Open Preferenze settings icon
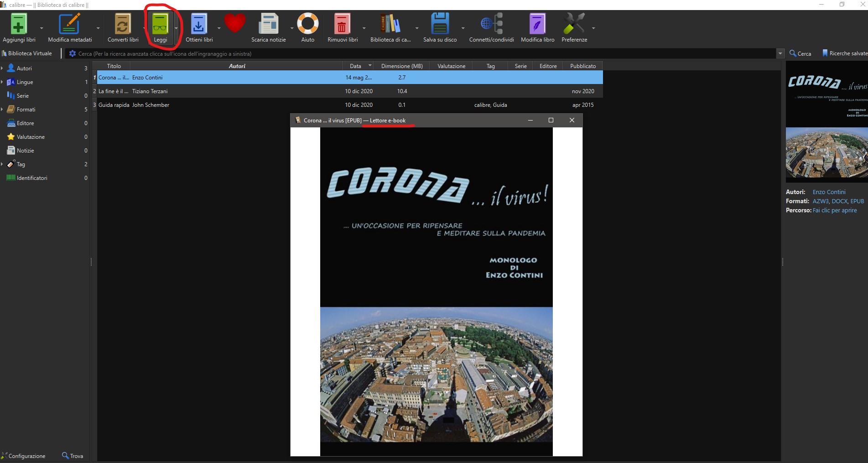This screenshot has height=463, width=868. (574, 24)
